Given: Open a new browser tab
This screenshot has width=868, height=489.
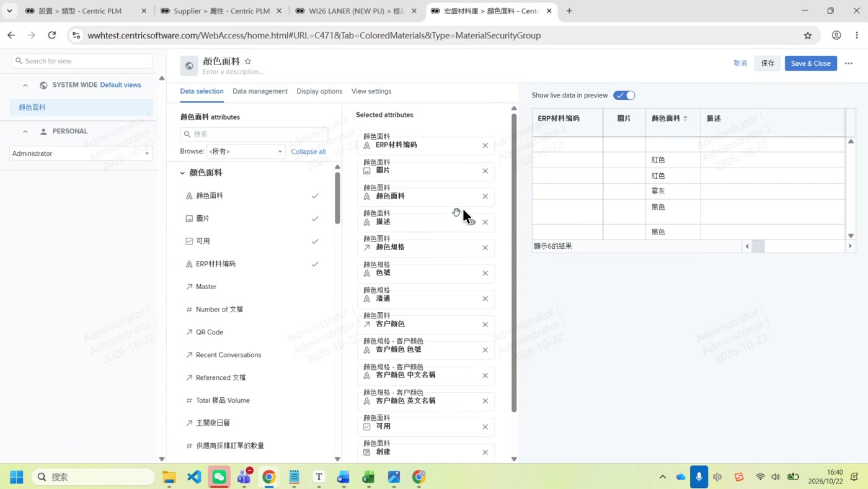Looking at the screenshot, I should click(x=569, y=11).
